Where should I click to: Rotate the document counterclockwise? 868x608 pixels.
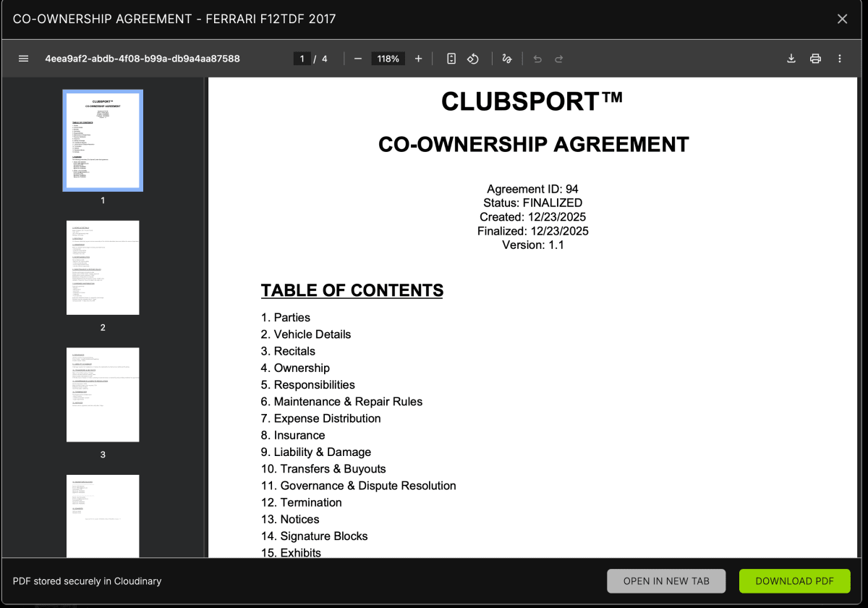472,59
